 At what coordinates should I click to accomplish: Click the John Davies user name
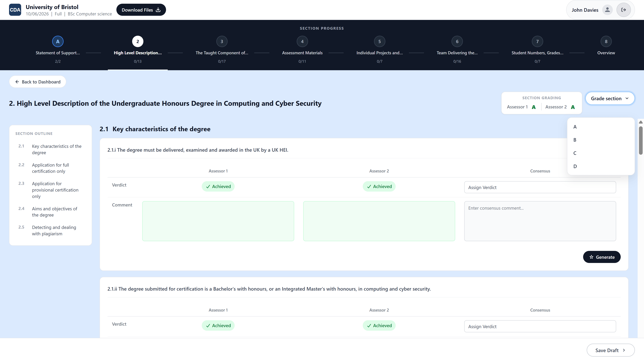tap(585, 10)
